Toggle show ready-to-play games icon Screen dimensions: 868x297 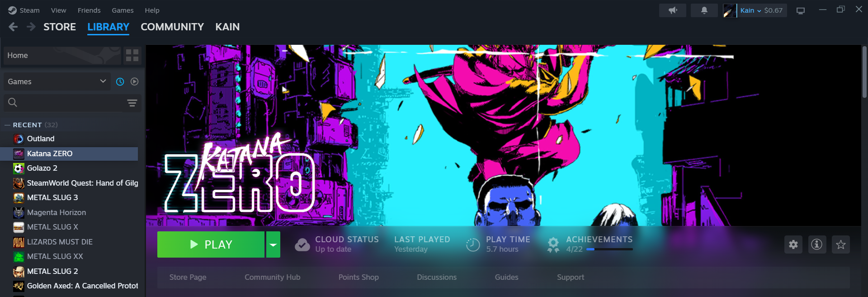pos(134,81)
